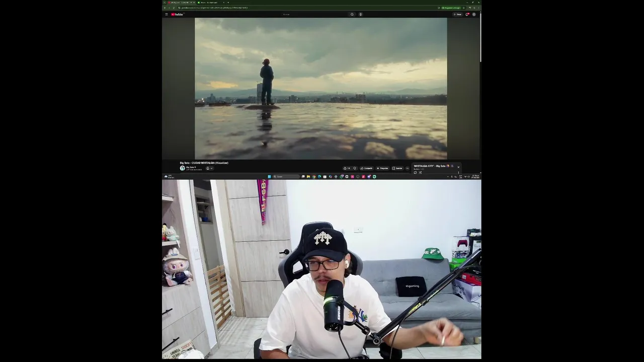Screen dimensions: 644x362
Task: Open a new browser tab
Action: coord(228,3)
